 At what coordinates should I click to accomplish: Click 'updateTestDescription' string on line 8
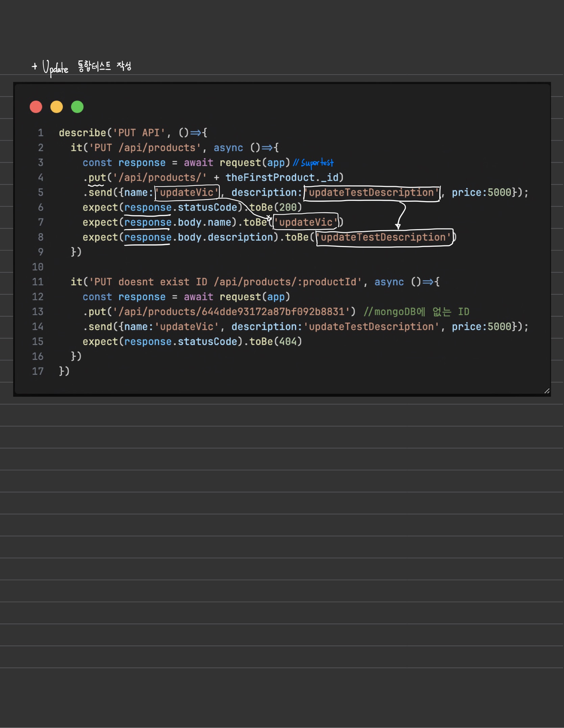click(383, 237)
